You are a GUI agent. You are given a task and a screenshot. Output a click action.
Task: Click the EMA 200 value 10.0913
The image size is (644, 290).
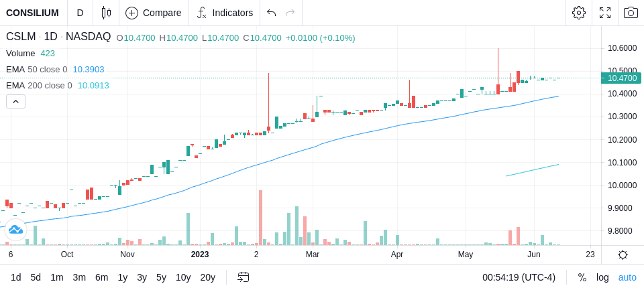pos(93,85)
